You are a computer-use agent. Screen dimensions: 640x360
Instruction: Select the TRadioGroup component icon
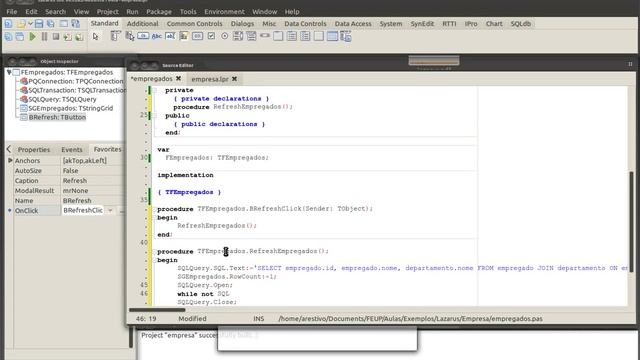pyautogui.click(x=292, y=36)
